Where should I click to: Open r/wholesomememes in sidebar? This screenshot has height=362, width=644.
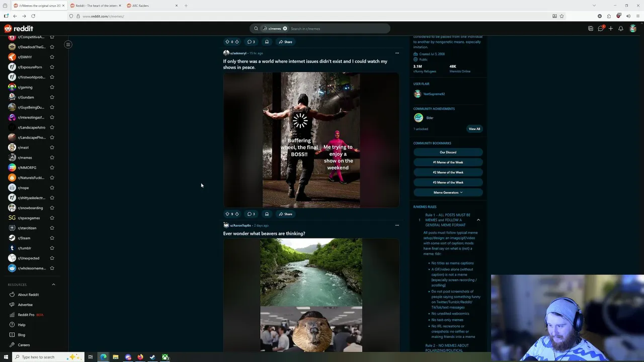(x=31, y=268)
